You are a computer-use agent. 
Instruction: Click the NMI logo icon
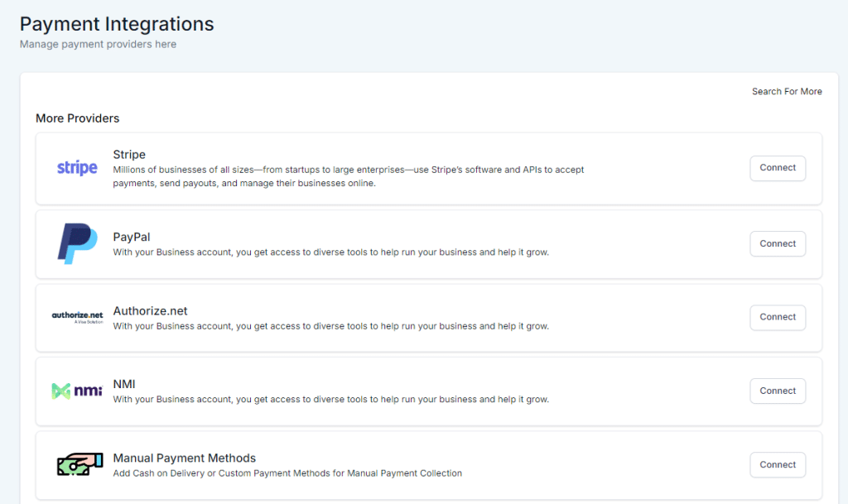click(x=77, y=391)
